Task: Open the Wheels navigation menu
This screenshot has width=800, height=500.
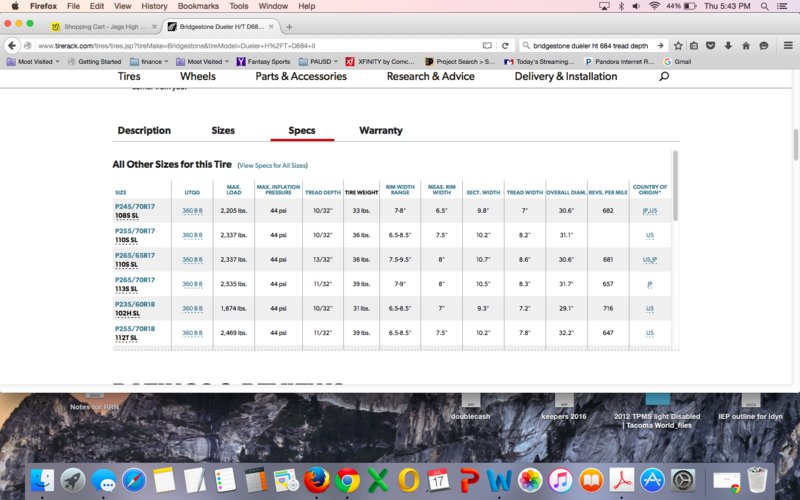Action: (x=197, y=76)
